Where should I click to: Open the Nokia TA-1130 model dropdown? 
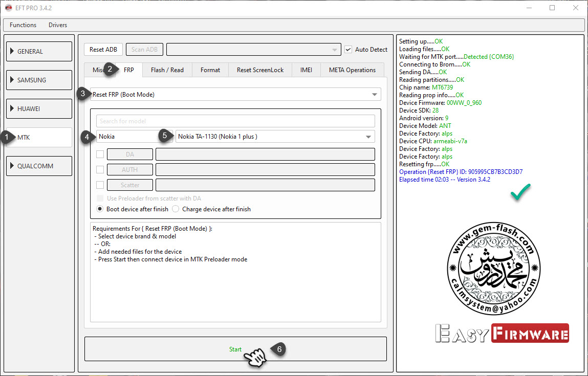[x=275, y=137]
